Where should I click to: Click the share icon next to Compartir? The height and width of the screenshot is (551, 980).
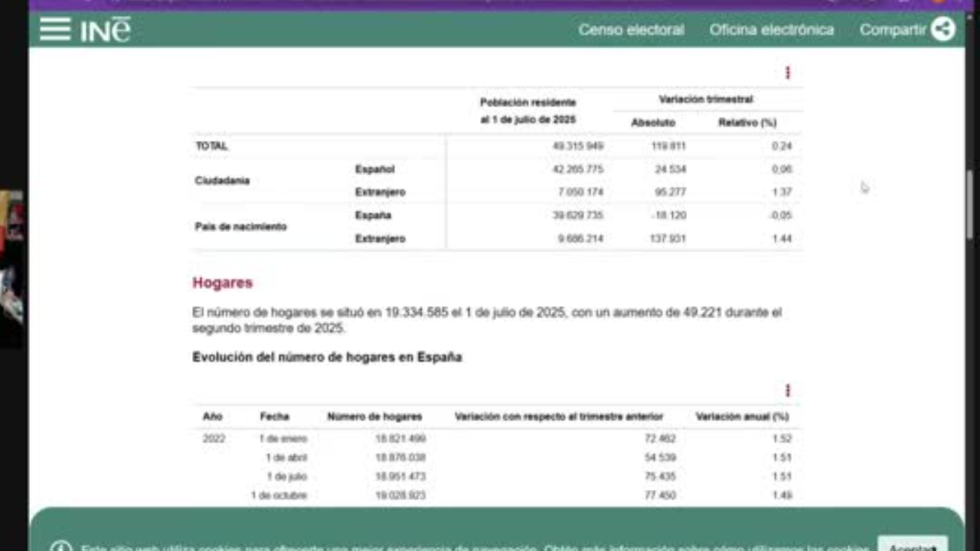tap(943, 28)
